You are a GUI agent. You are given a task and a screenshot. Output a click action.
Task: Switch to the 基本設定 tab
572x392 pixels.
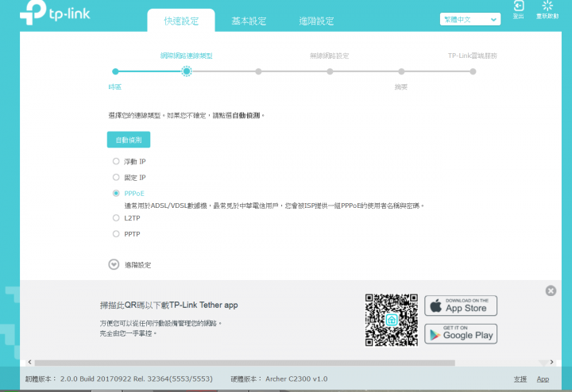pyautogui.click(x=249, y=21)
